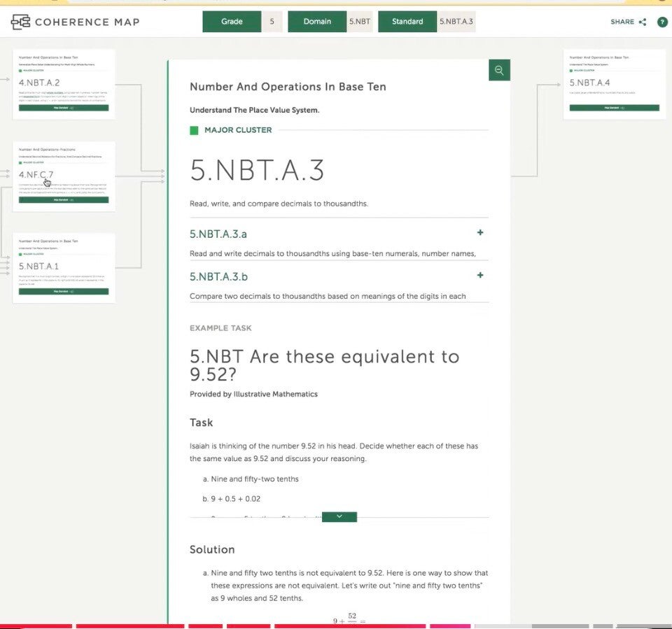Image resolution: width=672 pixels, height=629 pixels.
Task: Open the Standard selector button
Action: tap(407, 22)
